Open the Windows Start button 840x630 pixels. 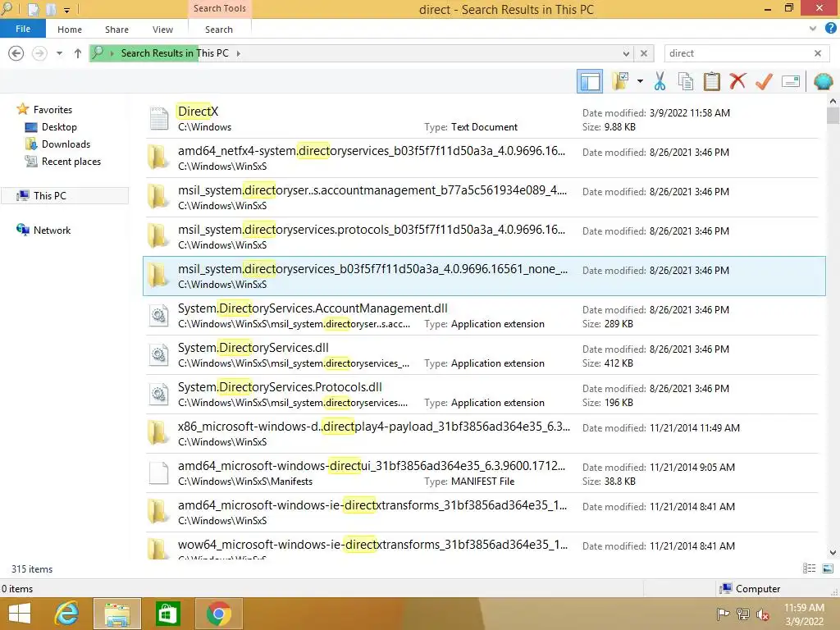20,614
